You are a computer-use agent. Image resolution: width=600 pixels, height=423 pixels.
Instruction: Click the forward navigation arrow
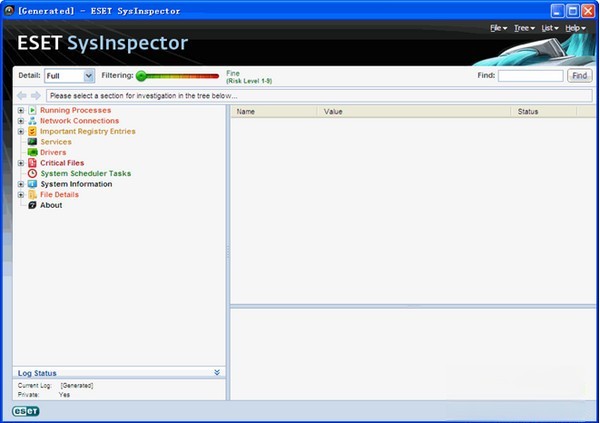(36, 95)
